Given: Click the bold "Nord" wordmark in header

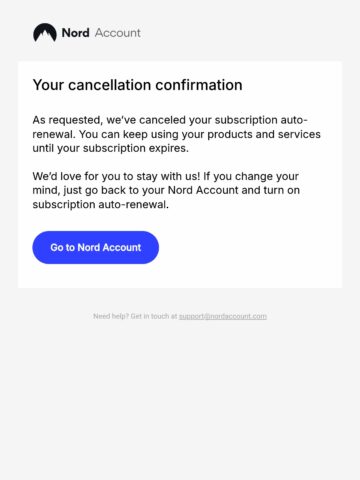Looking at the screenshot, I should click(76, 33).
